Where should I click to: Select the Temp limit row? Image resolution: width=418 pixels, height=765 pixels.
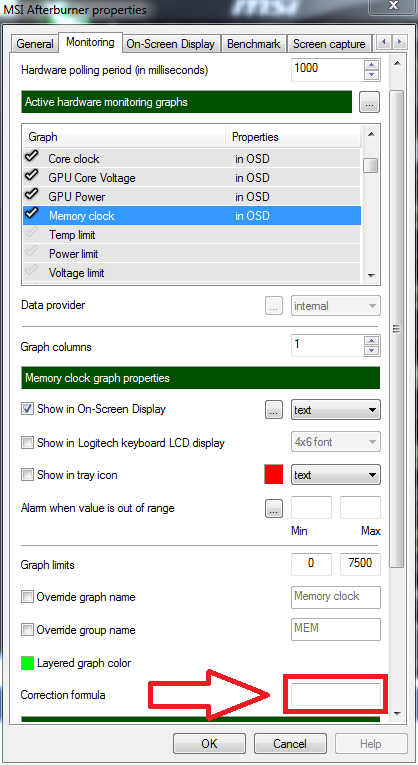(192, 235)
